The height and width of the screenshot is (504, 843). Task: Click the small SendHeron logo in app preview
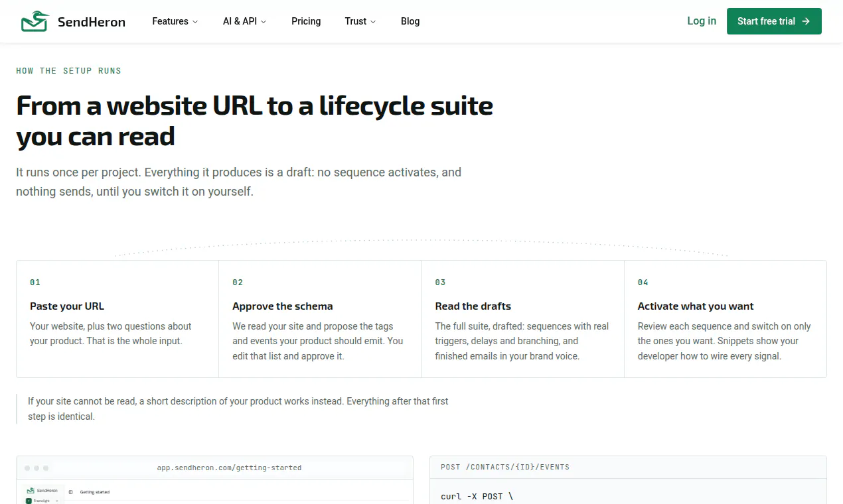click(x=29, y=491)
